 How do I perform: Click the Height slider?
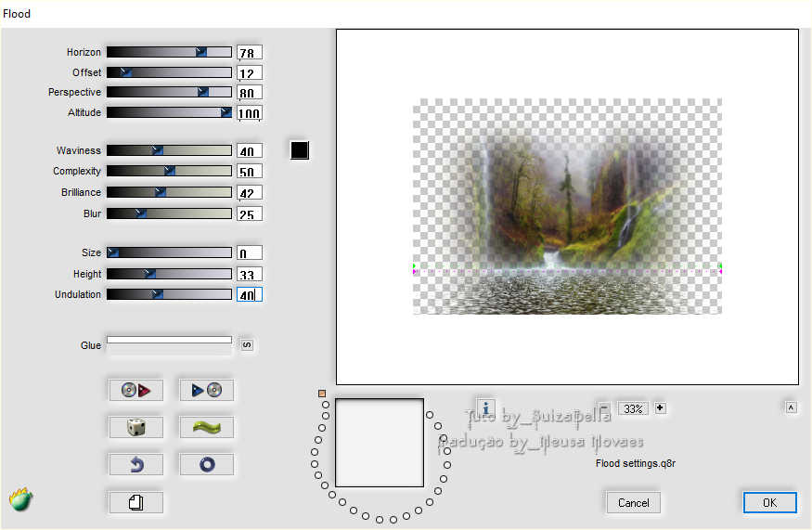click(x=169, y=274)
